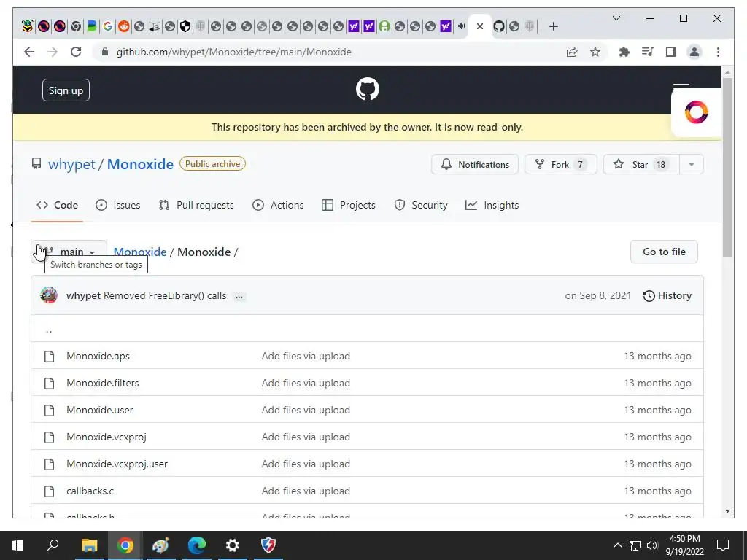Open the Issues tab

(x=117, y=205)
